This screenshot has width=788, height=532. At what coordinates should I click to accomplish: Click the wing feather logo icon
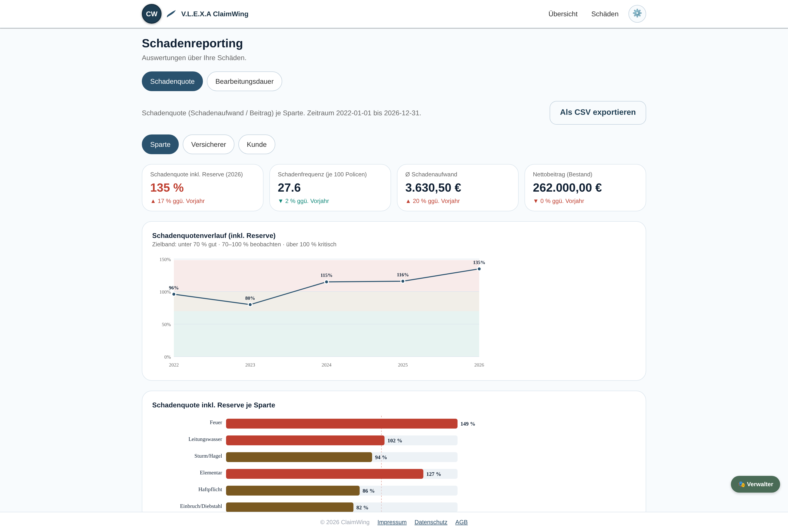[171, 14]
